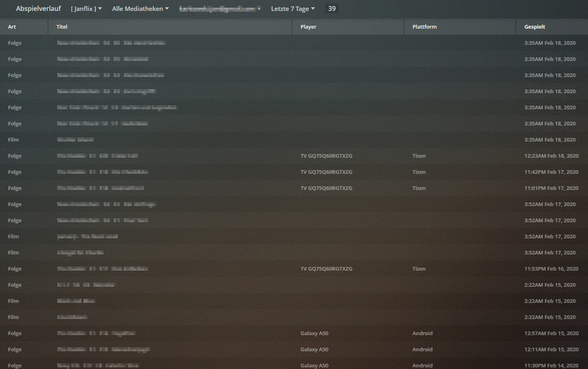Click Android in the 12:57AM Feb 15 row
The width and height of the screenshot is (588, 369).
pyautogui.click(x=422, y=333)
